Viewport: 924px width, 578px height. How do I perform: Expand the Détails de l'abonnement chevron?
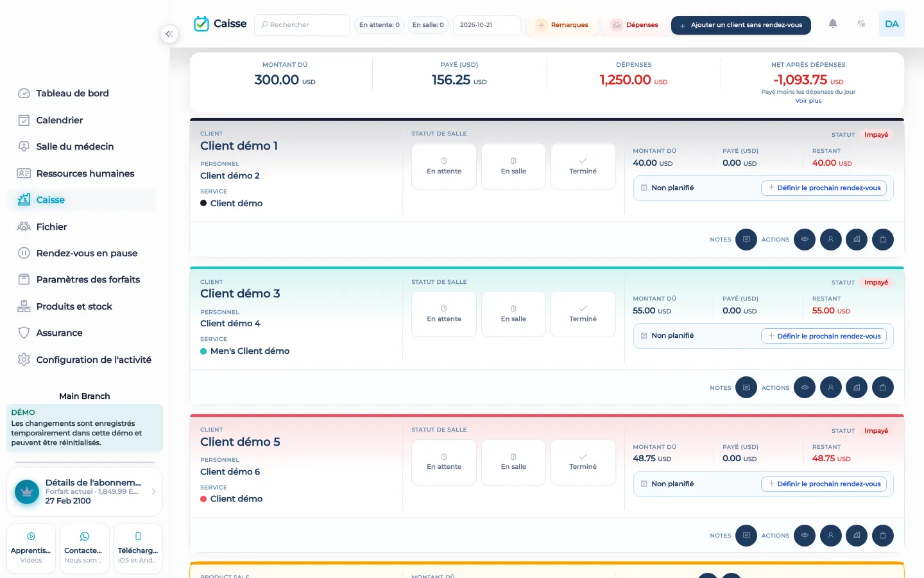tap(153, 491)
